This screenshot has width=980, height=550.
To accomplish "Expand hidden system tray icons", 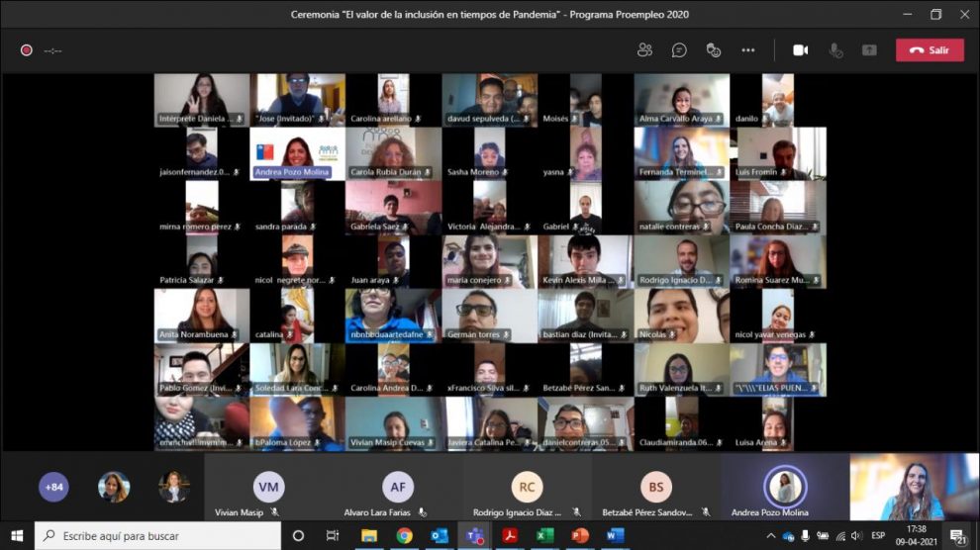I will click(x=770, y=535).
